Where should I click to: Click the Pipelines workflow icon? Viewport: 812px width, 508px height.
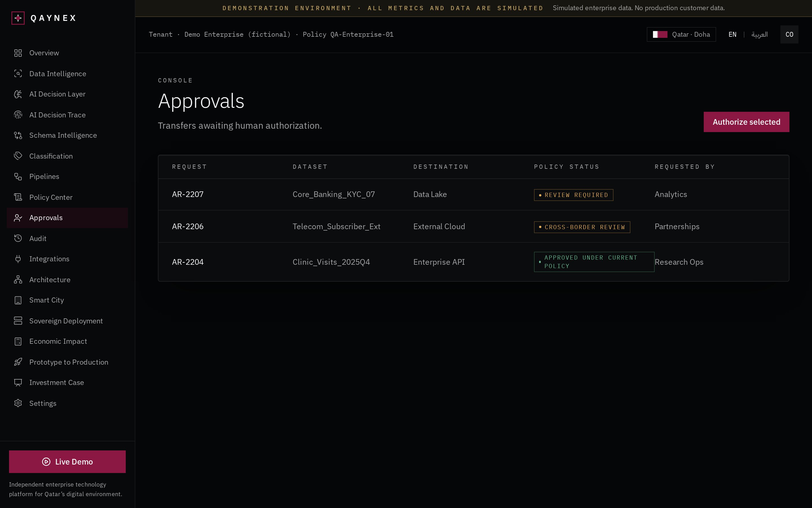click(18, 176)
